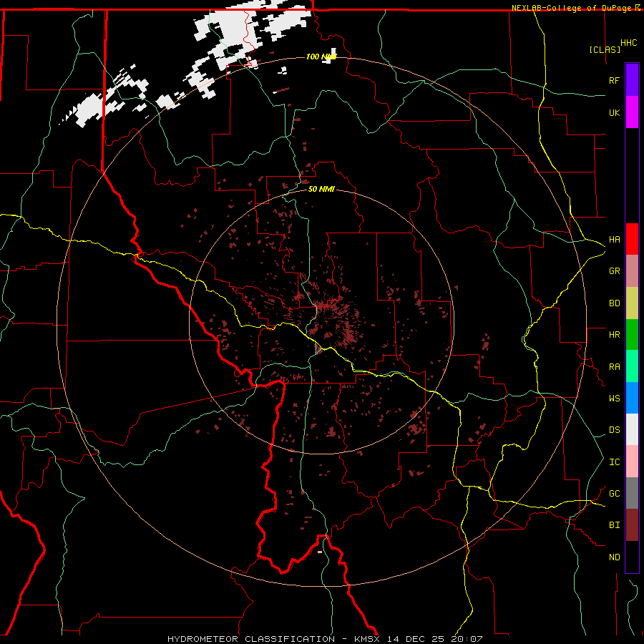The image size is (644, 644).
Task: Click the HA red legend swatch
Action: pyautogui.click(x=632, y=239)
